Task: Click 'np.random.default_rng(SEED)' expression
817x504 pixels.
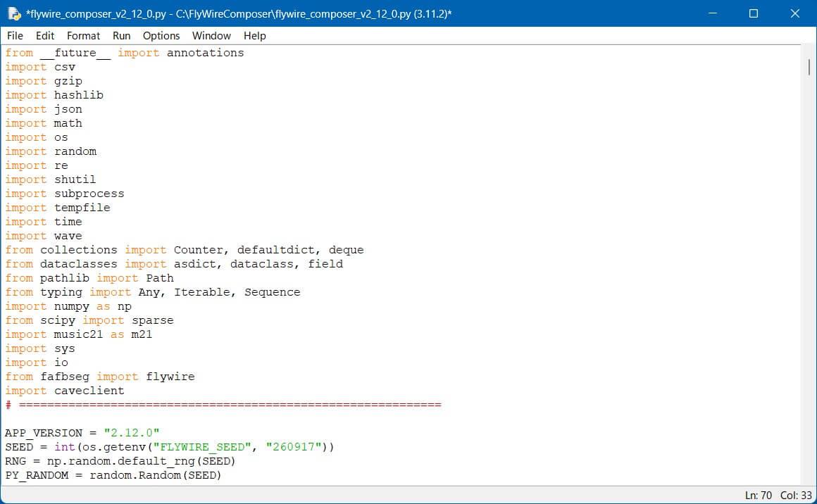Action: [x=141, y=461]
